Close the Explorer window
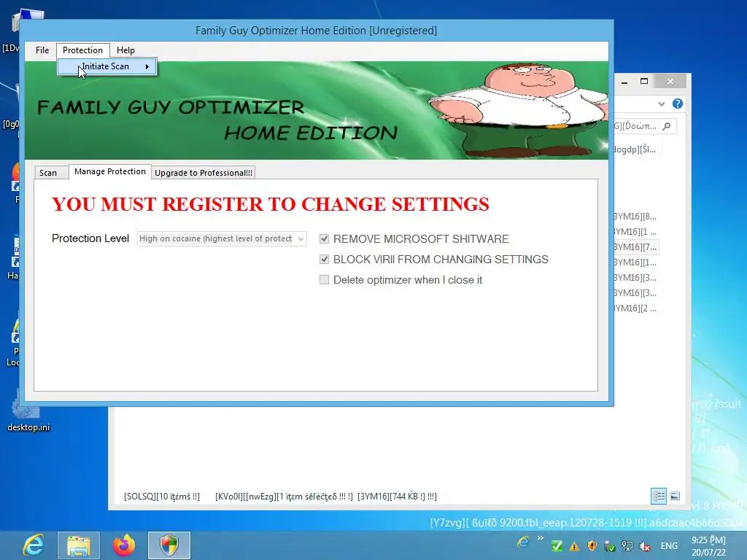Screen dimensions: 747x560 [x=670, y=82]
